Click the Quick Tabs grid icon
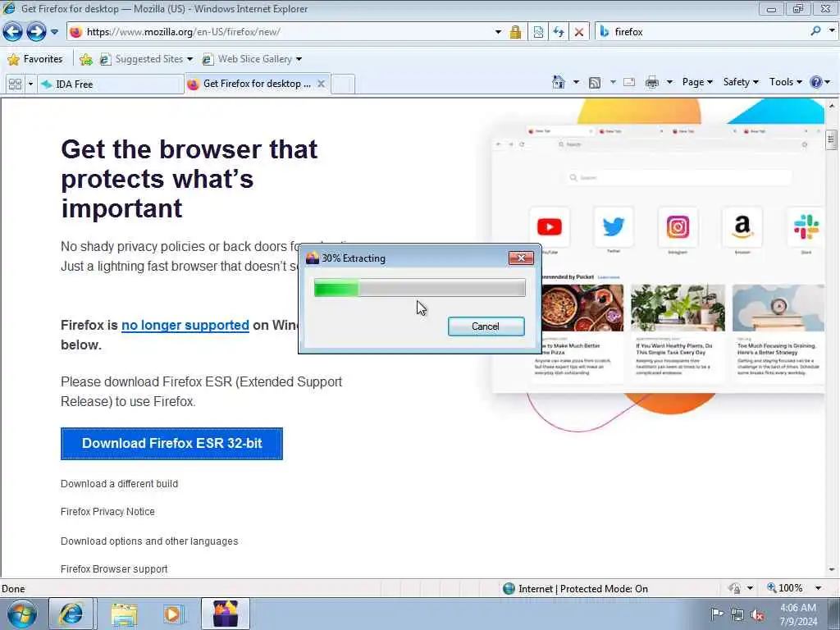Image resolution: width=840 pixels, height=630 pixels. (15, 84)
